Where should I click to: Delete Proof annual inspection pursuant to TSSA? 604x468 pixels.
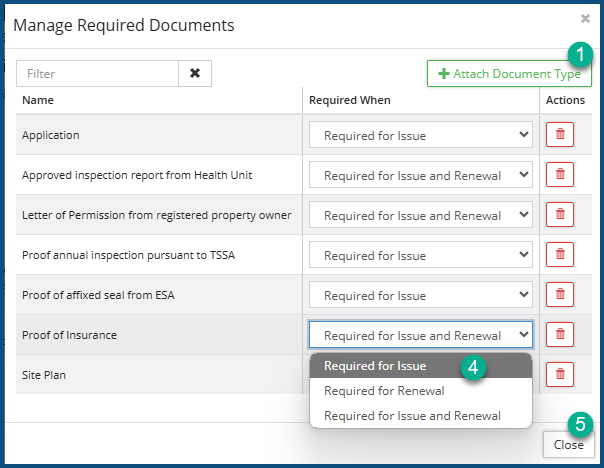coord(559,255)
